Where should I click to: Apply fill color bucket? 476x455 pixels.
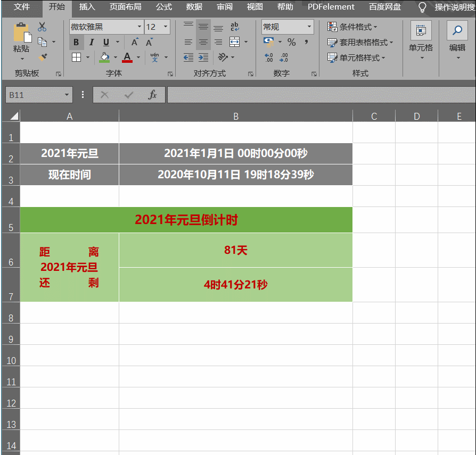104,57
